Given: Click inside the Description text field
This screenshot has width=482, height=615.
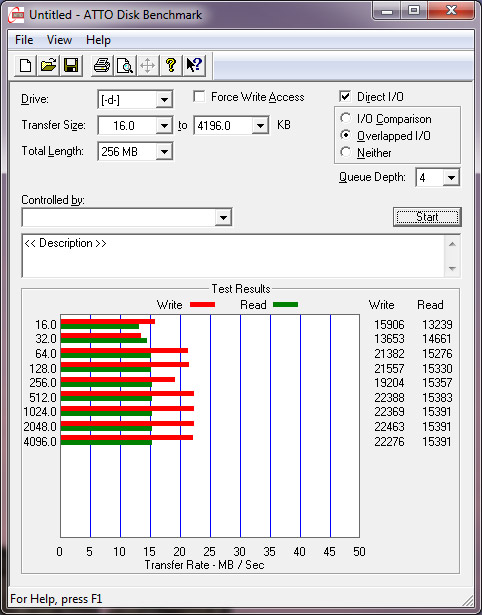Looking at the screenshot, I should coord(233,256).
